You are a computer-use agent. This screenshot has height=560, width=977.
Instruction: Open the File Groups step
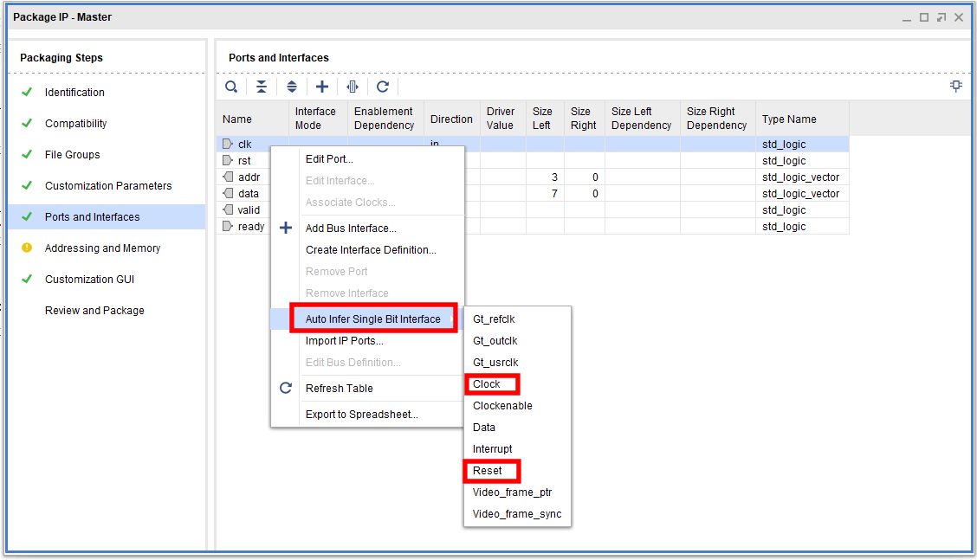tap(72, 154)
